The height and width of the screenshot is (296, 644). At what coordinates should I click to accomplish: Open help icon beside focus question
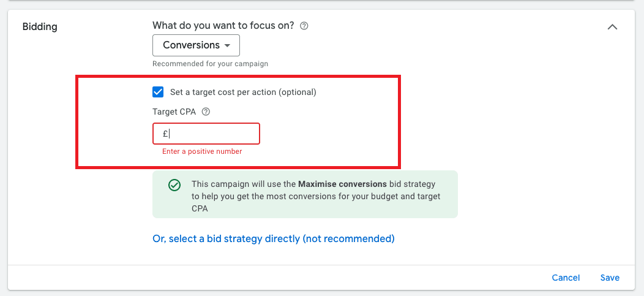pyautogui.click(x=304, y=26)
